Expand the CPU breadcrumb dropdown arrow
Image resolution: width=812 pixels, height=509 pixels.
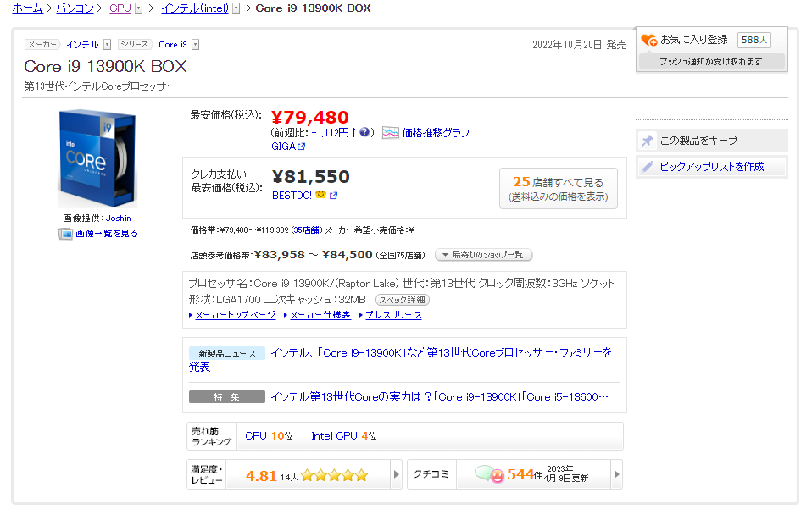[x=138, y=8]
